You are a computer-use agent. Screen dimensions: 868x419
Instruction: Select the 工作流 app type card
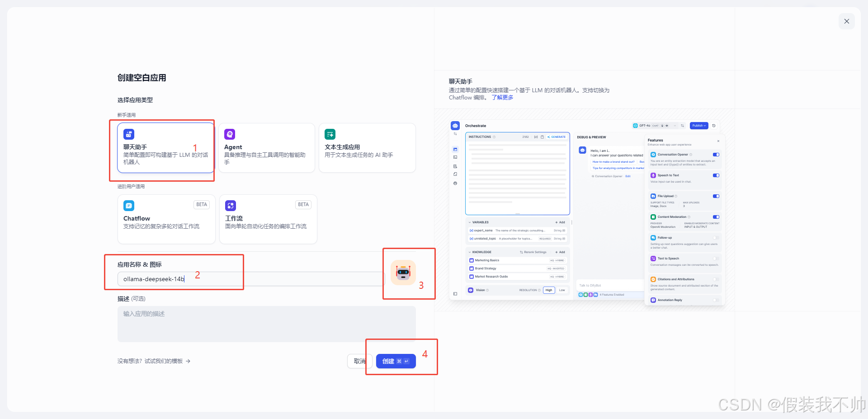268,219
